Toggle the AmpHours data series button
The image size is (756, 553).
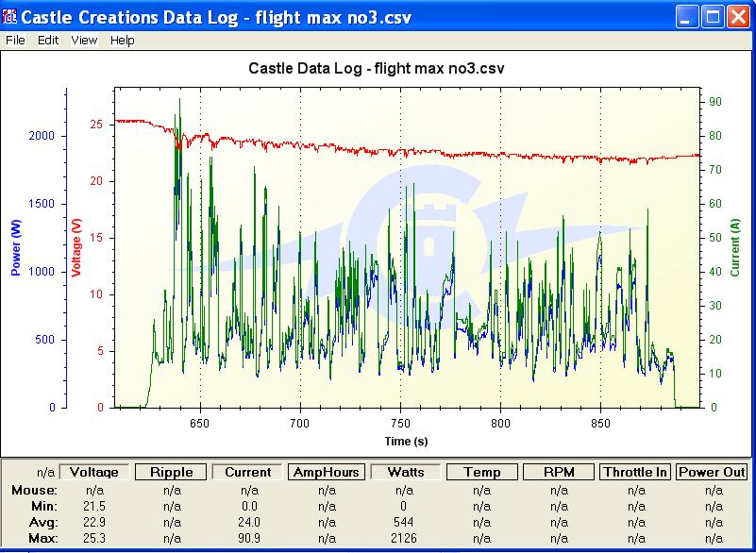327,472
